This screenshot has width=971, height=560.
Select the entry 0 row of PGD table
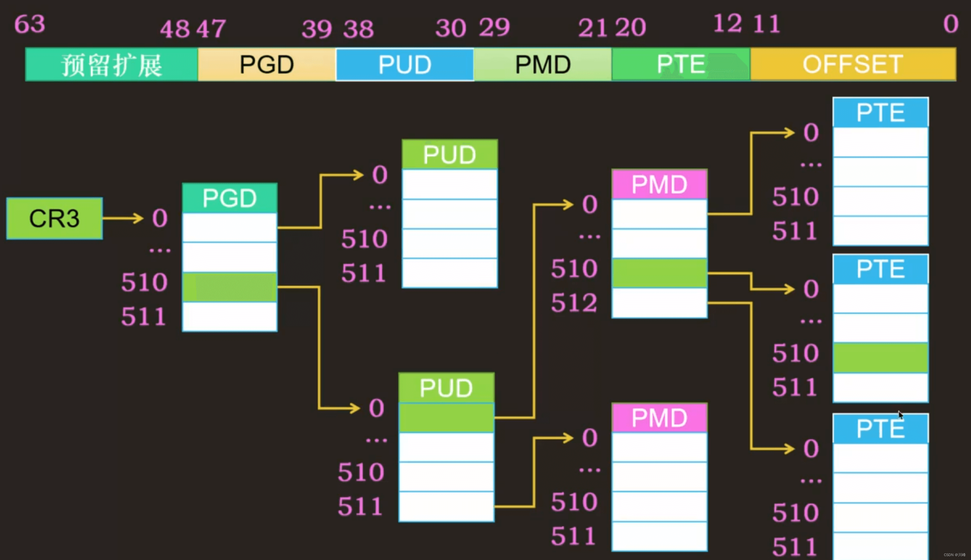click(230, 228)
